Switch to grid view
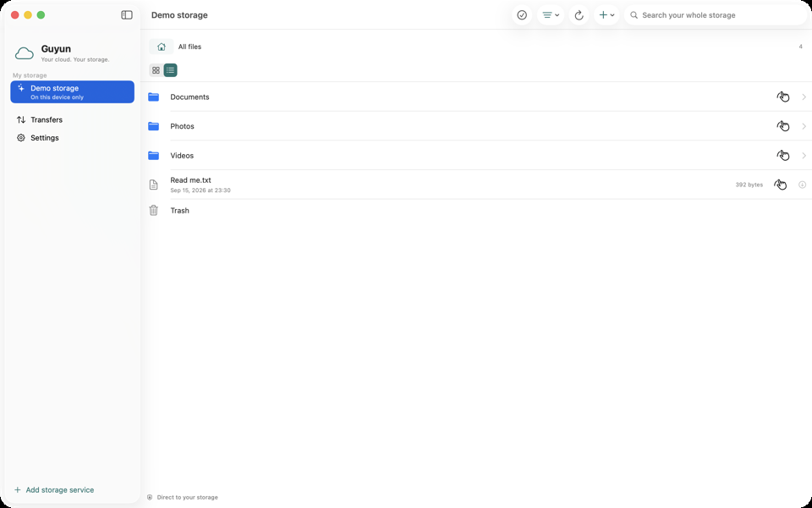 tap(156, 70)
